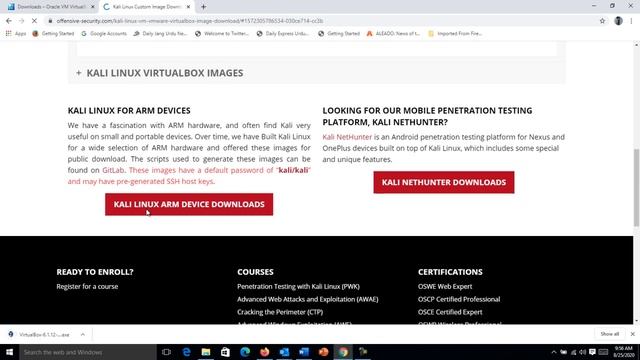
Task: Launch Microsoft Edge from the taskbar
Action: click(x=245, y=352)
